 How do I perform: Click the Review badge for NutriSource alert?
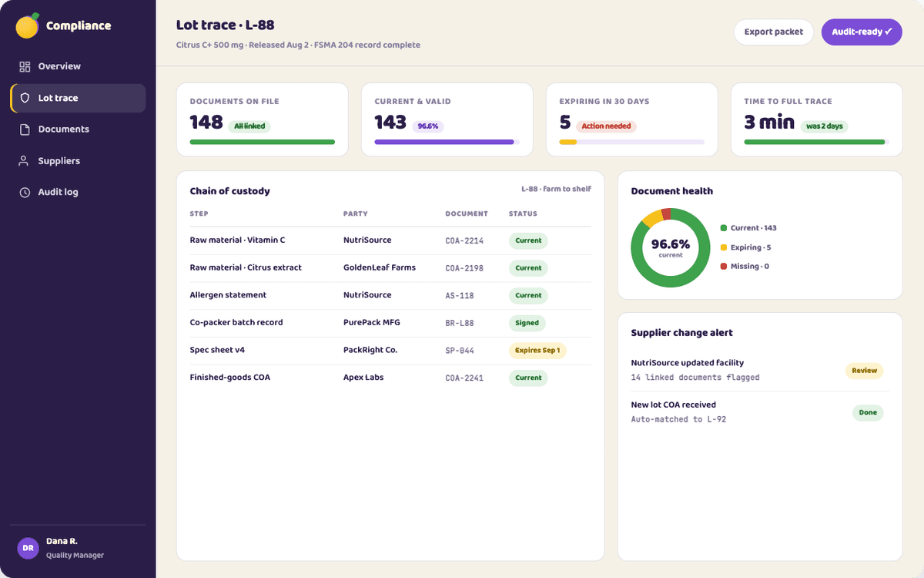pos(864,371)
